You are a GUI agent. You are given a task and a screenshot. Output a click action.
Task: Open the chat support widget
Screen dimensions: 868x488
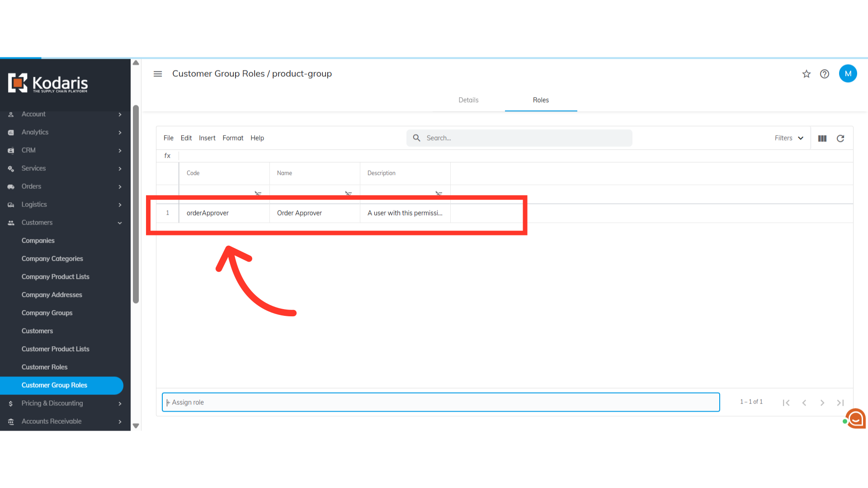click(x=856, y=418)
